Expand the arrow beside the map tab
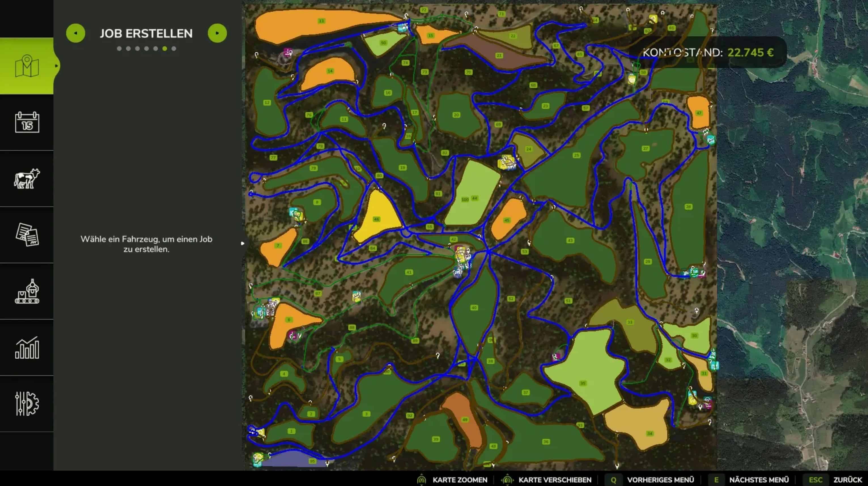 (56, 66)
